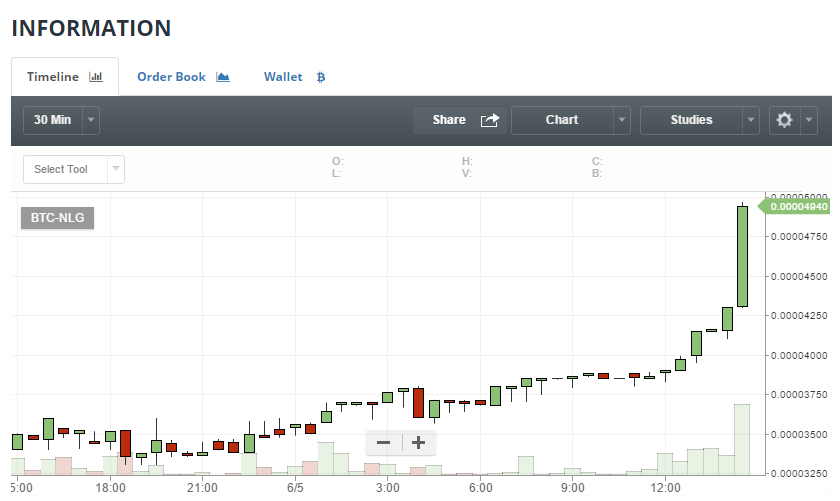The image size is (840, 501).
Task: Click the 21:00 time axis label
Action: pyautogui.click(x=202, y=488)
